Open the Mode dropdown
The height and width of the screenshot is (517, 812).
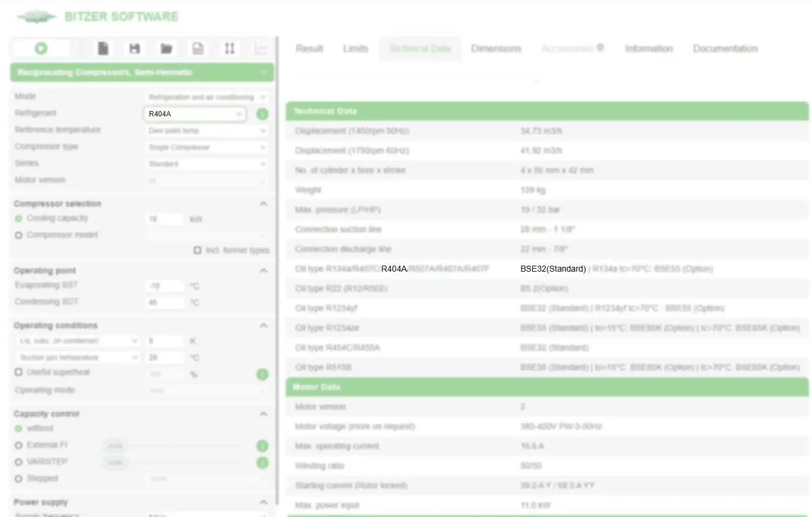207,97
